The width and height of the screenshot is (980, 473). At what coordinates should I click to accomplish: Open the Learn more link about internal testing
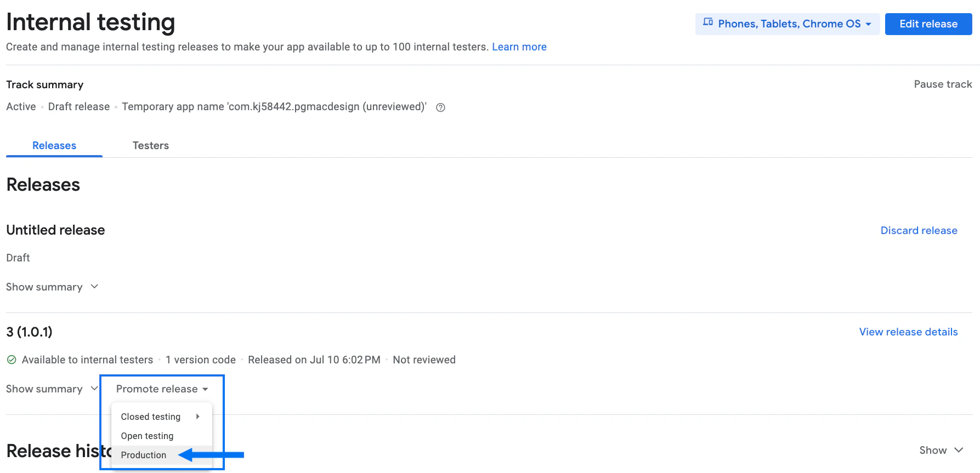pyautogui.click(x=519, y=47)
